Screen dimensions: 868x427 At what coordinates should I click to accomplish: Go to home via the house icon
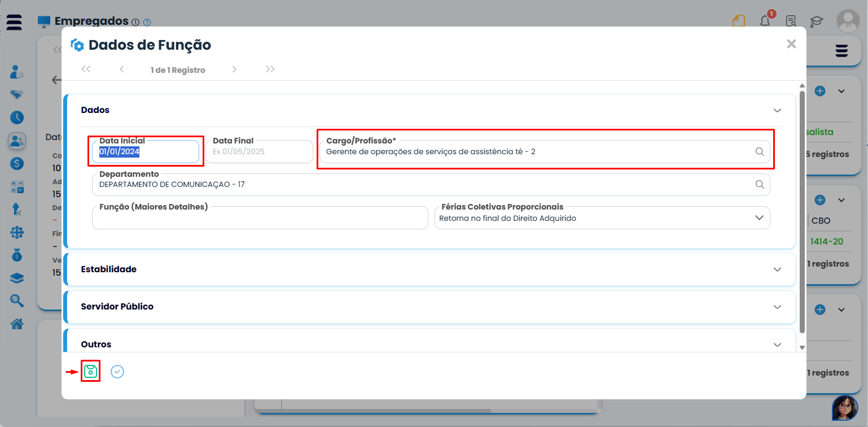(17, 324)
